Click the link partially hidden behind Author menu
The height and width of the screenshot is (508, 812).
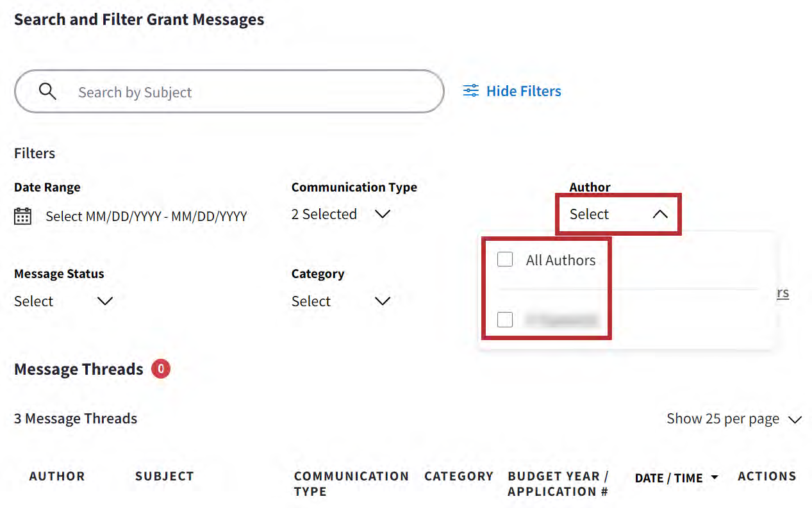tap(783, 293)
